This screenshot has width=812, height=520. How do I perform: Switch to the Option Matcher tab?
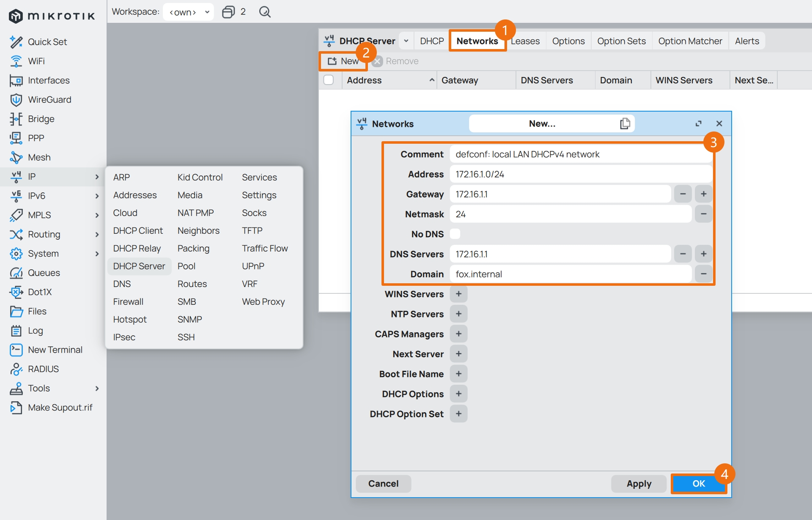point(690,41)
